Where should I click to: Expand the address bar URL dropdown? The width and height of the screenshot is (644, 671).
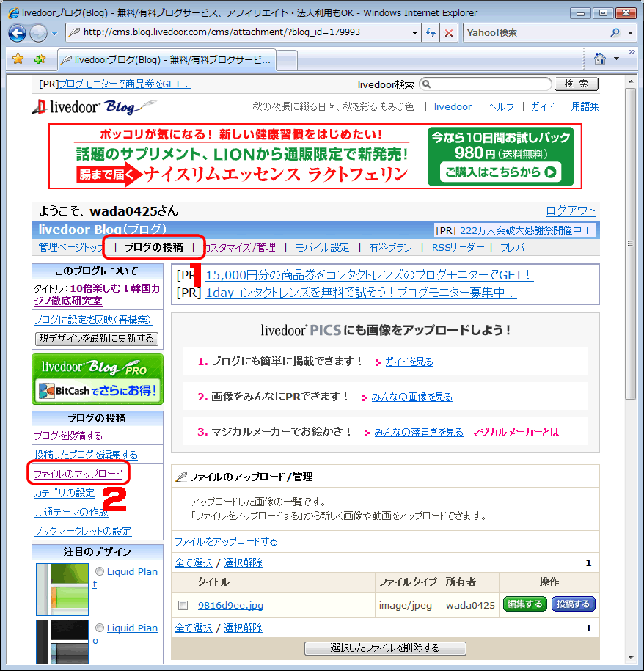414,33
